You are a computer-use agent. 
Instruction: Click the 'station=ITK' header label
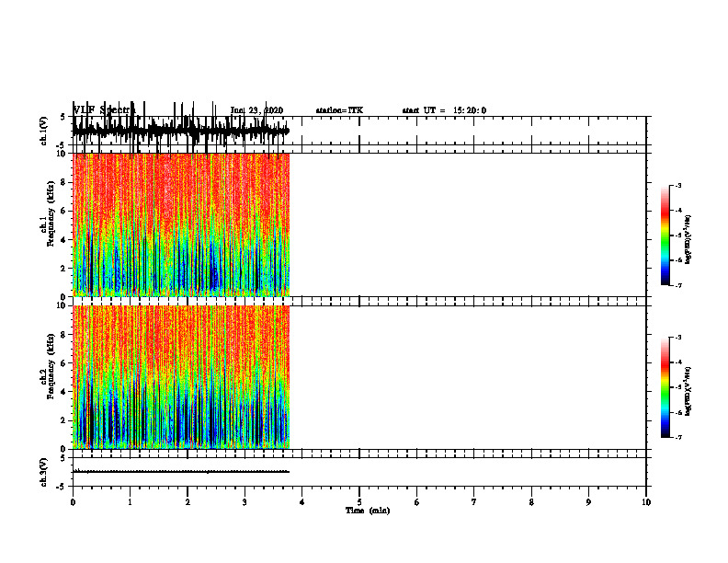339,110
